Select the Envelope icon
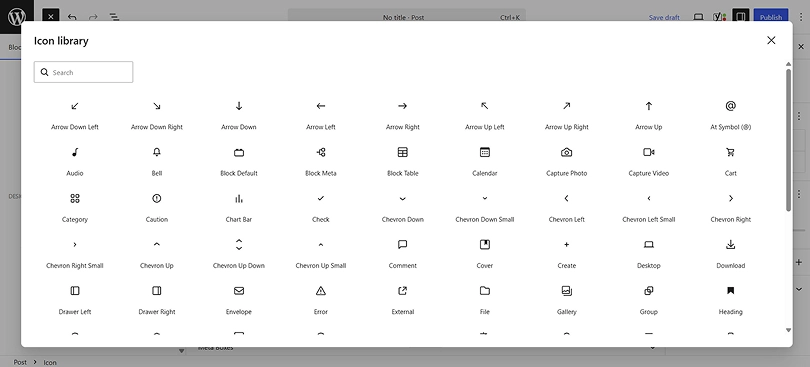Image resolution: width=810 pixels, height=367 pixels. pyautogui.click(x=239, y=291)
